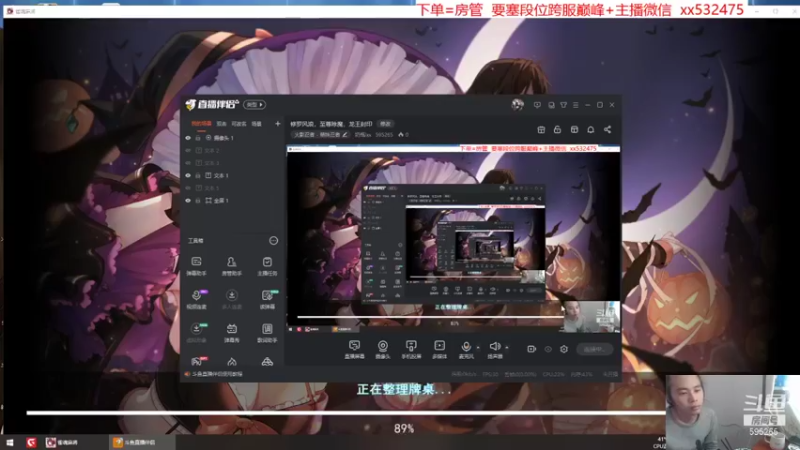Select the 摄像头 1 source row
Image resolution: width=800 pixels, height=450 pixels.
232,138
